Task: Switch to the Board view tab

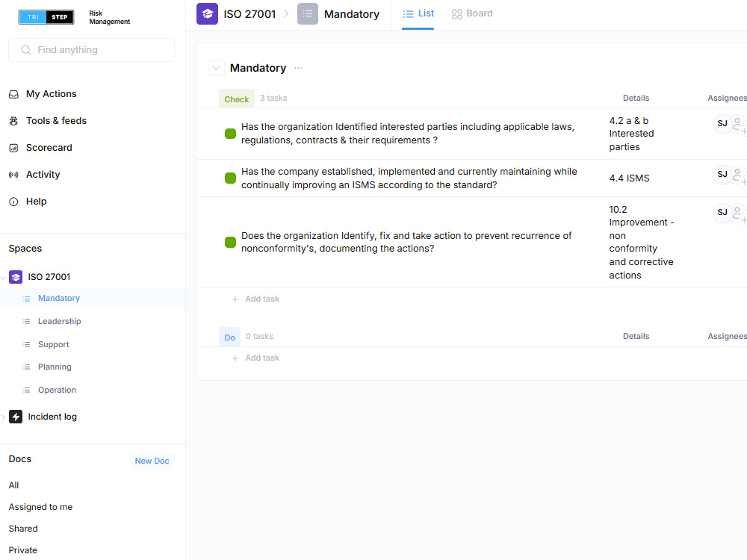Action: tap(471, 13)
